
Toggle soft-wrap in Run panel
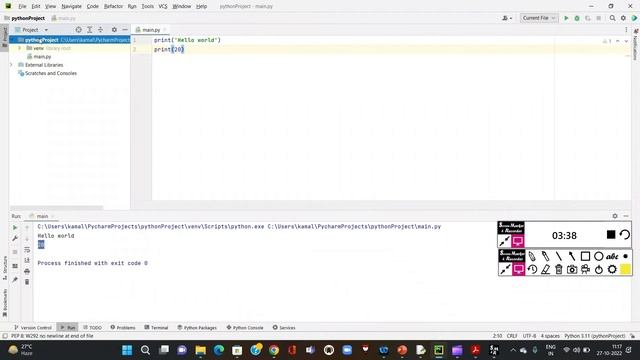(x=27, y=249)
